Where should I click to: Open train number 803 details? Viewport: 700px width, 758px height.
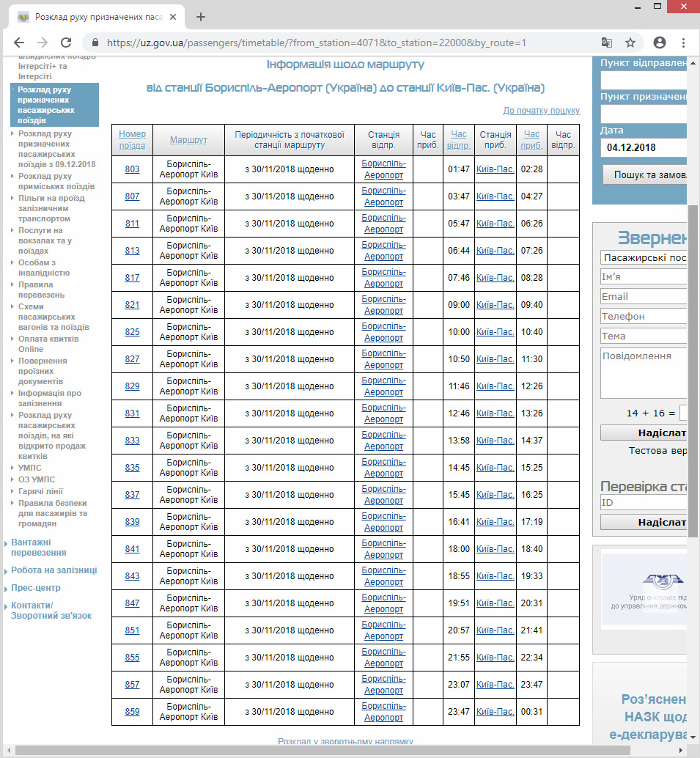pos(132,169)
